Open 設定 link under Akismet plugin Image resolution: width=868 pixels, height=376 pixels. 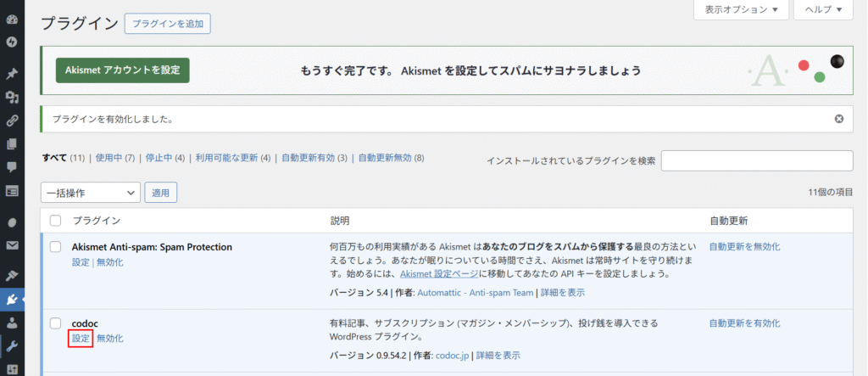pos(81,262)
